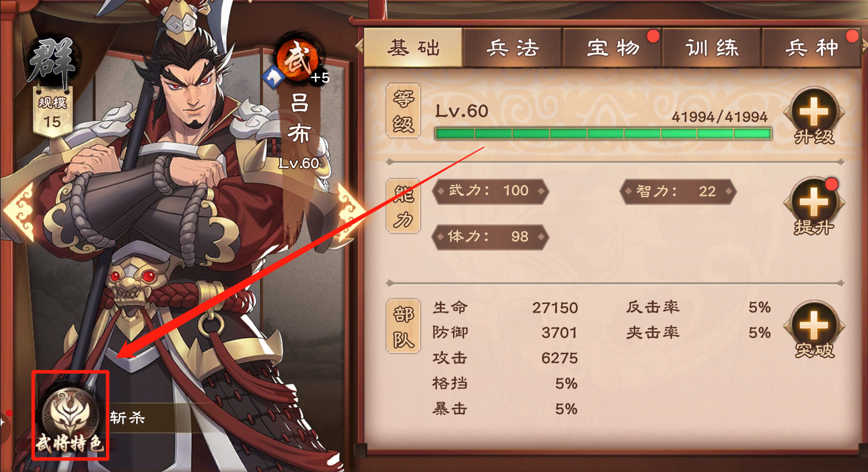The image size is (868, 472).
Task: Tap the 武力 100 stat label
Action: (x=489, y=191)
